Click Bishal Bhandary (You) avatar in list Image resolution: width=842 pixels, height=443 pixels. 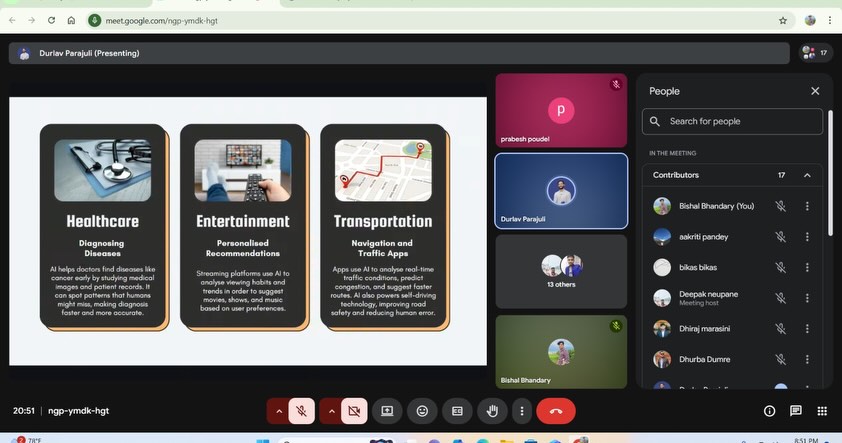[x=662, y=206]
